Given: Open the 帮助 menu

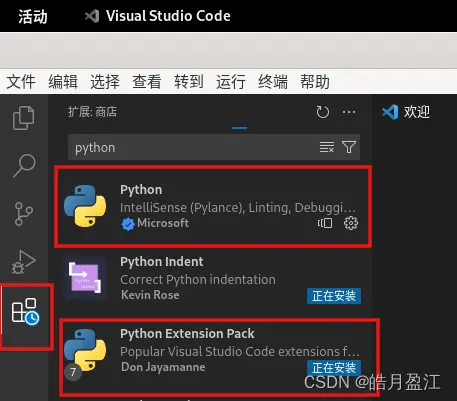Looking at the screenshot, I should 315,82.
